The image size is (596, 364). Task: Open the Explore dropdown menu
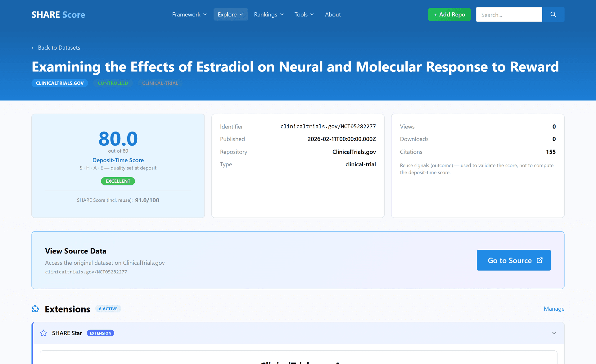(231, 15)
